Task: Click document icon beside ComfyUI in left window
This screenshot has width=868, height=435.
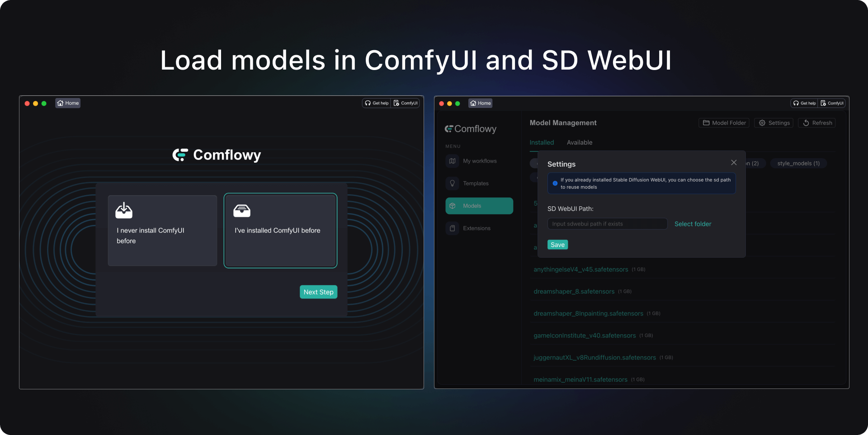Action: (x=396, y=103)
